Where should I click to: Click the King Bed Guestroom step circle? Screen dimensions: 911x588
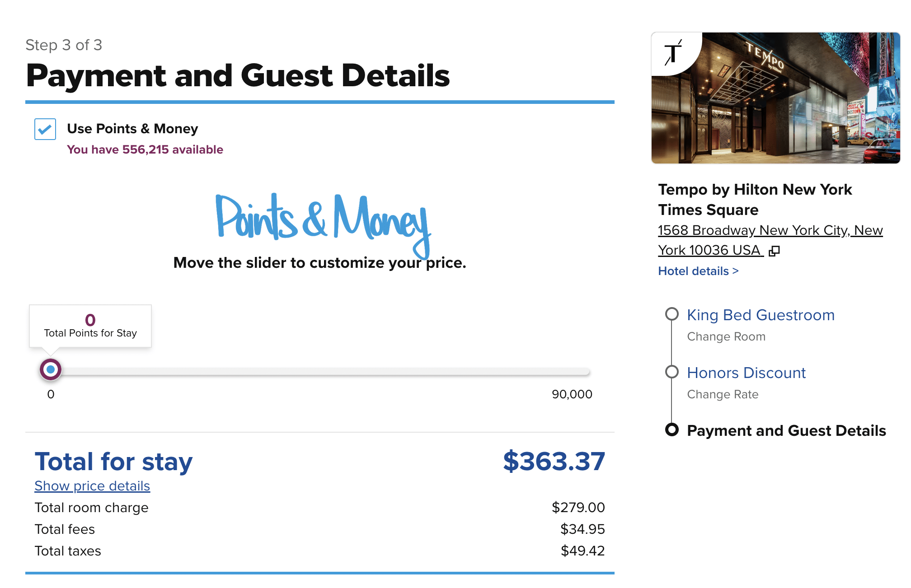tap(672, 314)
